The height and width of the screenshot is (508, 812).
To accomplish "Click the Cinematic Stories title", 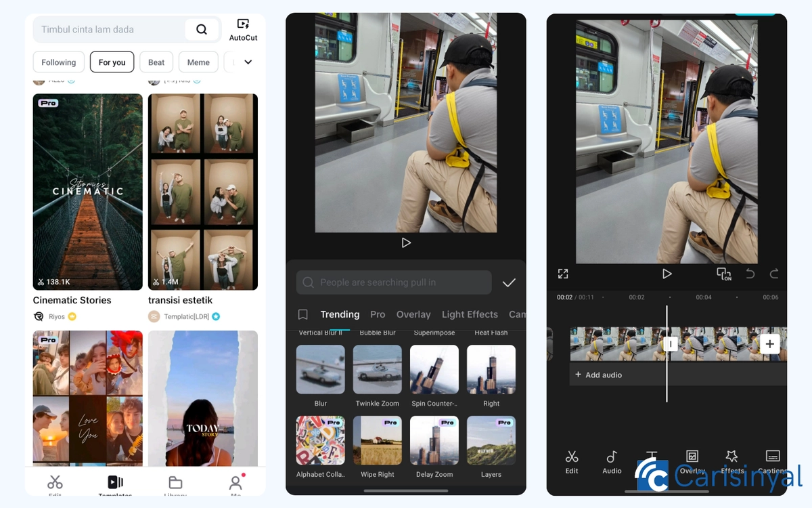I will click(x=72, y=300).
